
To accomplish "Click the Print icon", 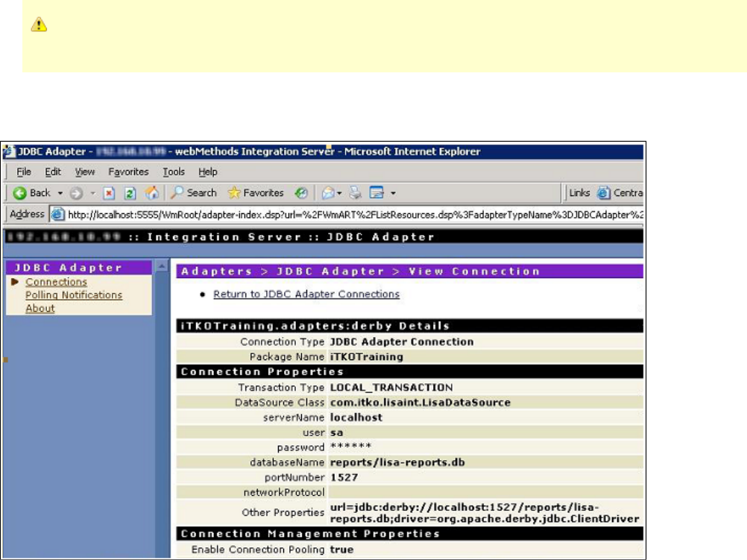I will (x=355, y=193).
